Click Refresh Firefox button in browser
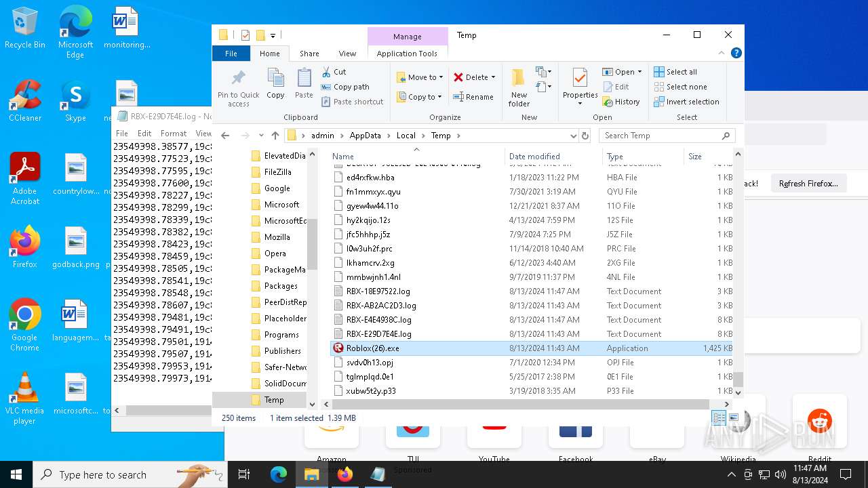Screen dimensions: 868x488 tap(808, 184)
